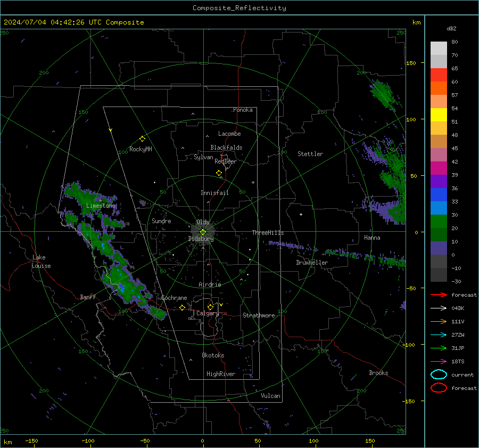479x448 pixels.
Task: Click the 'Composite_Reflectivity' title text
Action: (x=239, y=8)
